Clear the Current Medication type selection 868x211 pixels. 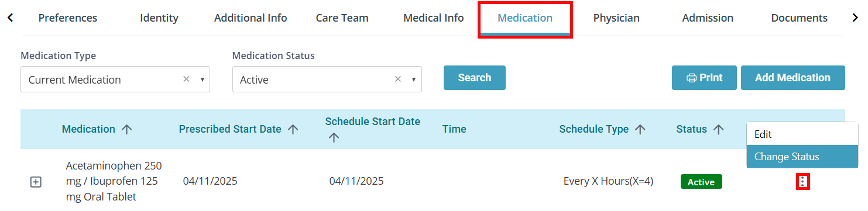[x=186, y=79]
